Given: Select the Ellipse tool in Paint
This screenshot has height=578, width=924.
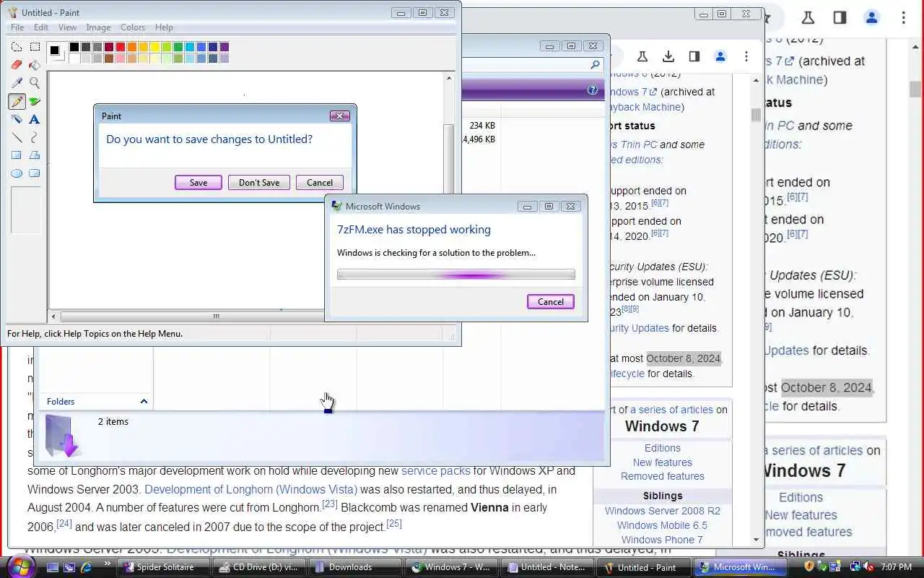Looking at the screenshot, I should 17,173.
